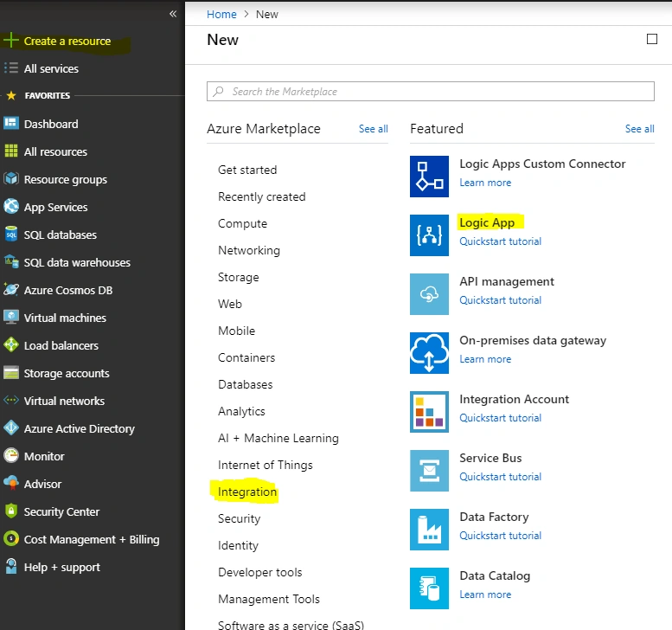Viewport: 672px width, 630px height.
Task: Click the Help + support person icon
Action: tap(11, 566)
